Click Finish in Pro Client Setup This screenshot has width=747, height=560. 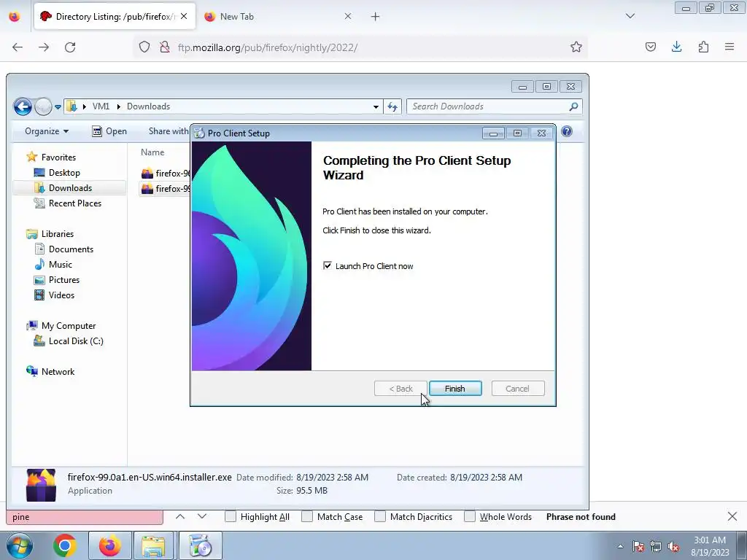[x=455, y=389]
